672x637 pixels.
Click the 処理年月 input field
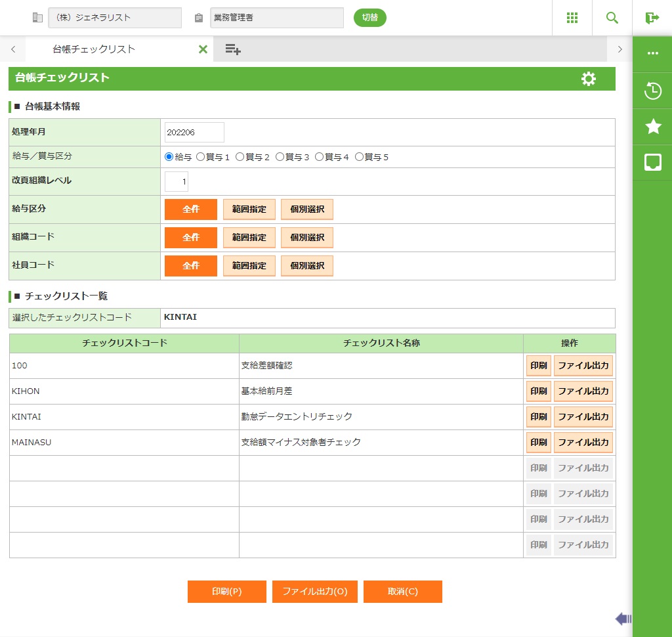tap(194, 133)
